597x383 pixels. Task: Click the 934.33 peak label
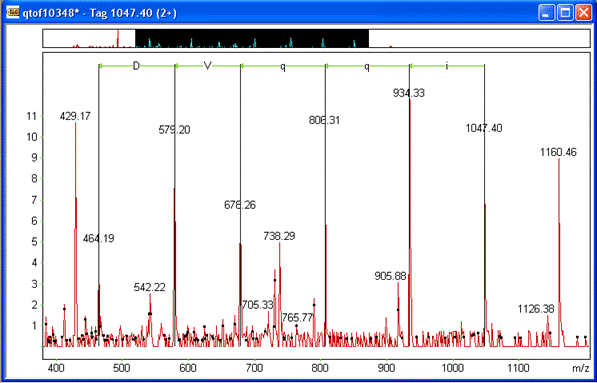[409, 93]
